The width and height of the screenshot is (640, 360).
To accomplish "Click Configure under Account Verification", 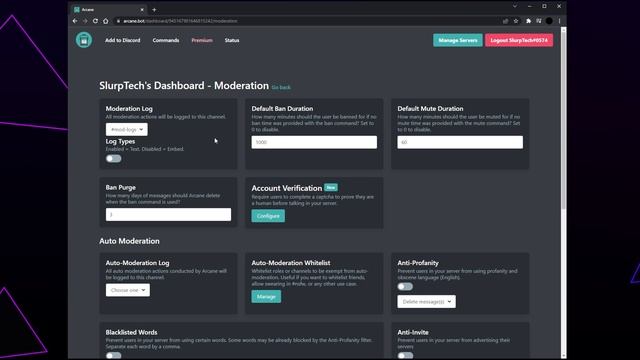I will coord(268,216).
